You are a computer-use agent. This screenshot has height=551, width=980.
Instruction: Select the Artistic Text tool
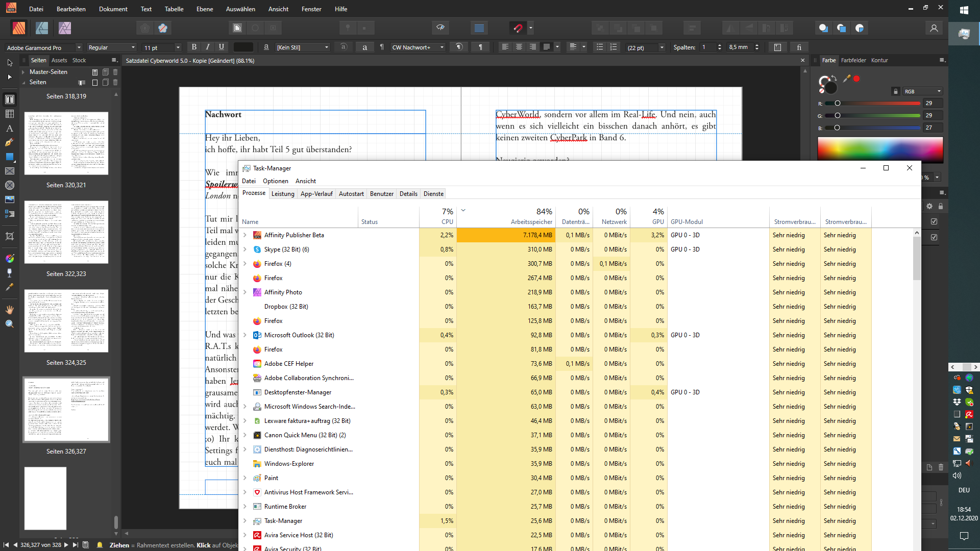click(x=9, y=128)
